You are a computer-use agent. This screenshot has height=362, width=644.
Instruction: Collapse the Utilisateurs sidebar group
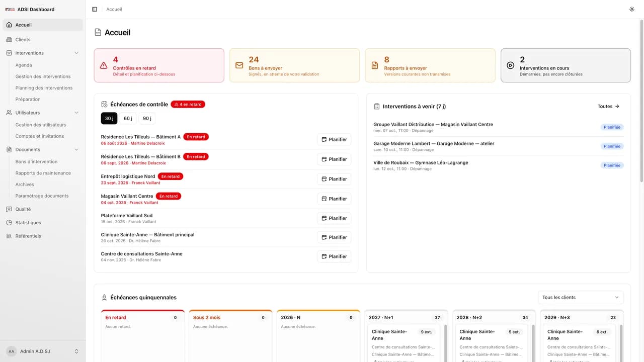(x=43, y=113)
